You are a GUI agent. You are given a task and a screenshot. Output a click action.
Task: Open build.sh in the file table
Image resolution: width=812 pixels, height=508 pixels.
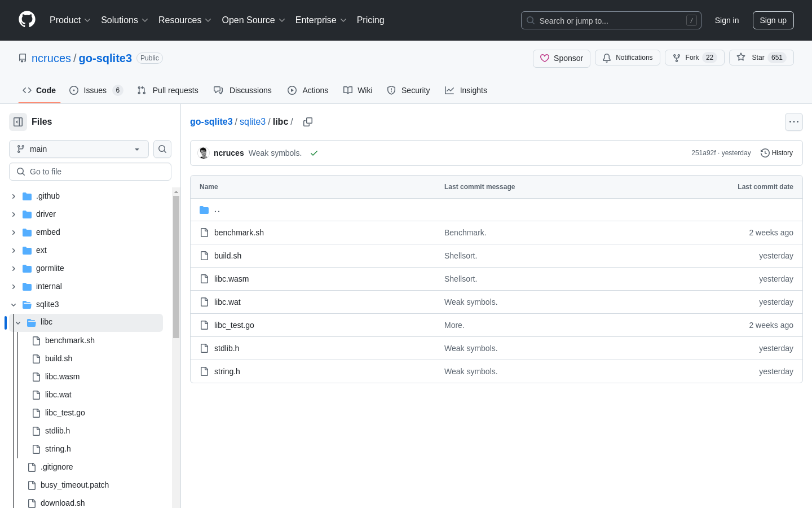tap(228, 256)
